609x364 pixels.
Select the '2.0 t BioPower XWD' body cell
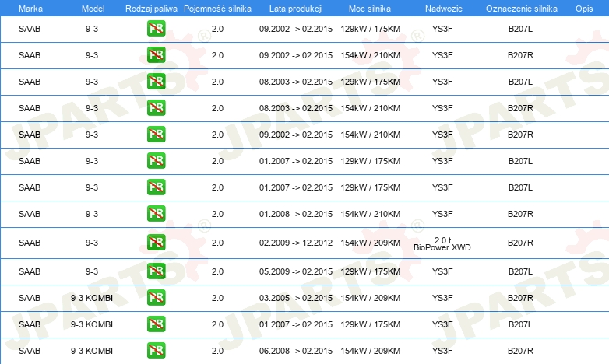point(442,243)
